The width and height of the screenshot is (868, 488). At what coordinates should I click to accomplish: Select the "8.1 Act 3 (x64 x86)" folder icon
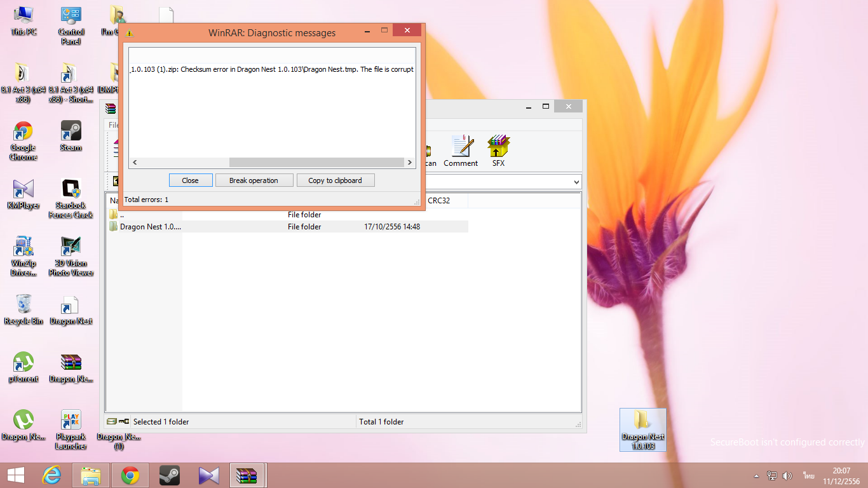24,83
